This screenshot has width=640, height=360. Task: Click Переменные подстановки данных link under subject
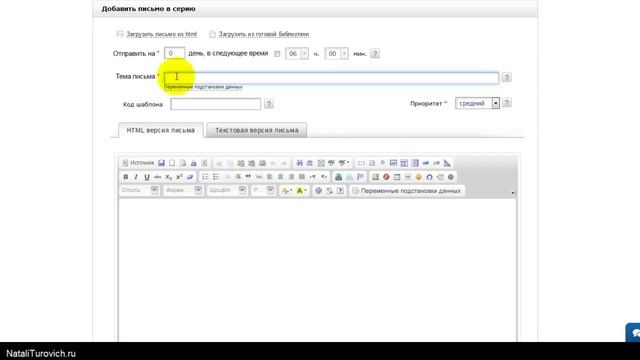[203, 87]
